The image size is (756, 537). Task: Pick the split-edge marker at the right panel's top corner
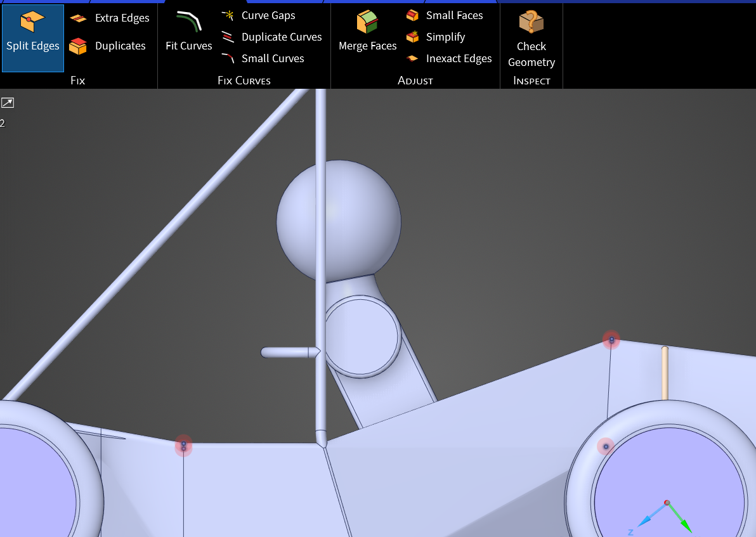(x=611, y=340)
